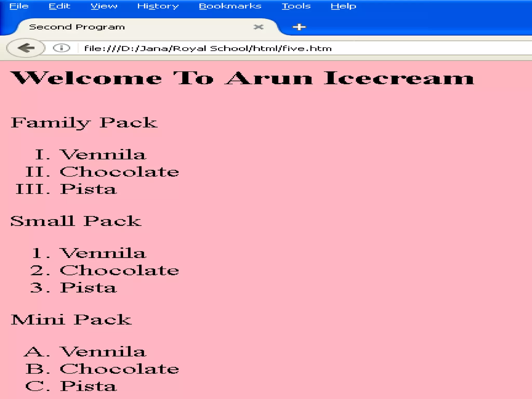The width and height of the screenshot is (532, 399).
Task: Click the address bar showing five.htm URL
Action: coord(208,49)
